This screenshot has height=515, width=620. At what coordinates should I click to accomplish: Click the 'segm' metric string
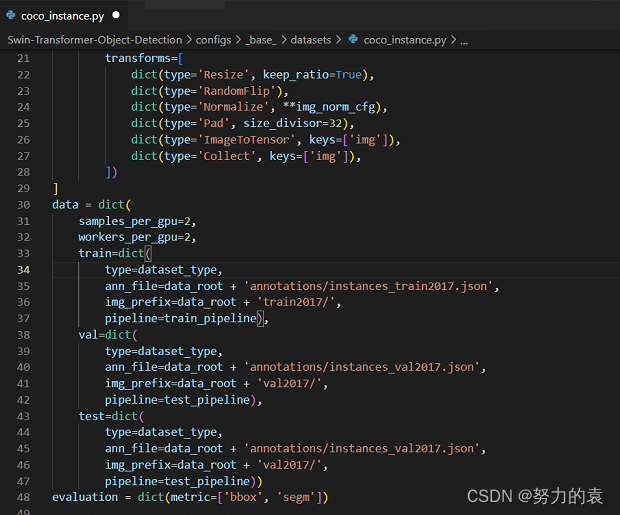tap(296, 497)
